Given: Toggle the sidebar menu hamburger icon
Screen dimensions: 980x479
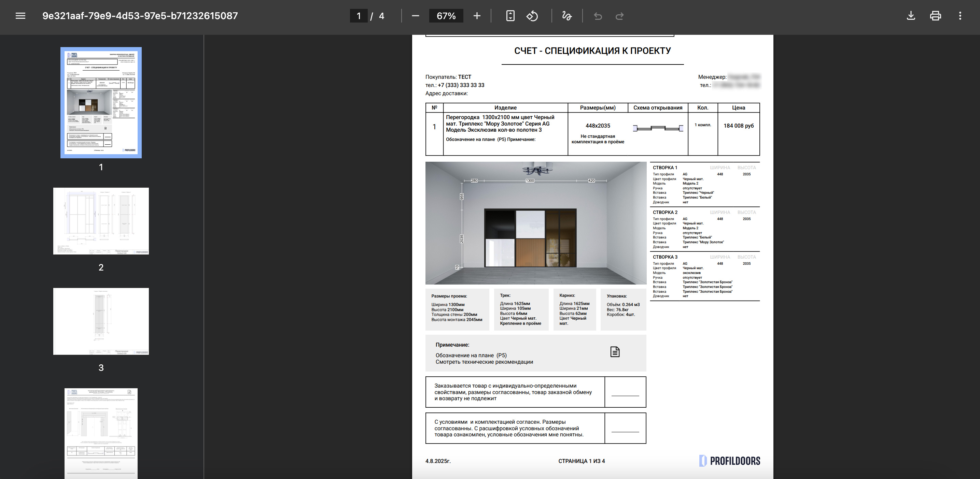Looking at the screenshot, I should tap(20, 16).
